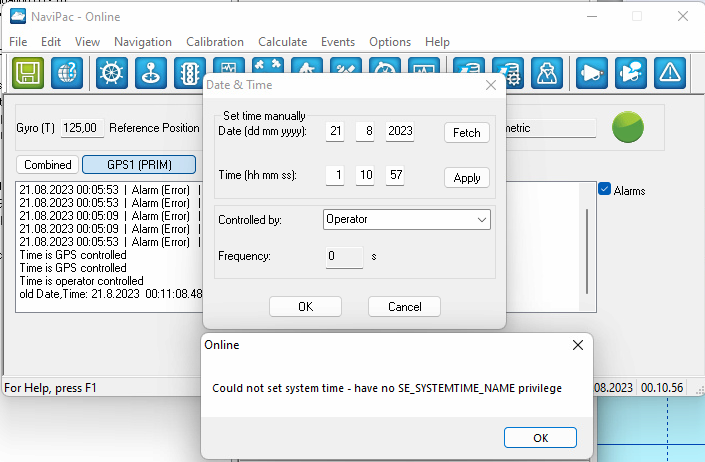Click the status bar date ending 08.2023
Screen dimensions: 705x462
coord(613,388)
